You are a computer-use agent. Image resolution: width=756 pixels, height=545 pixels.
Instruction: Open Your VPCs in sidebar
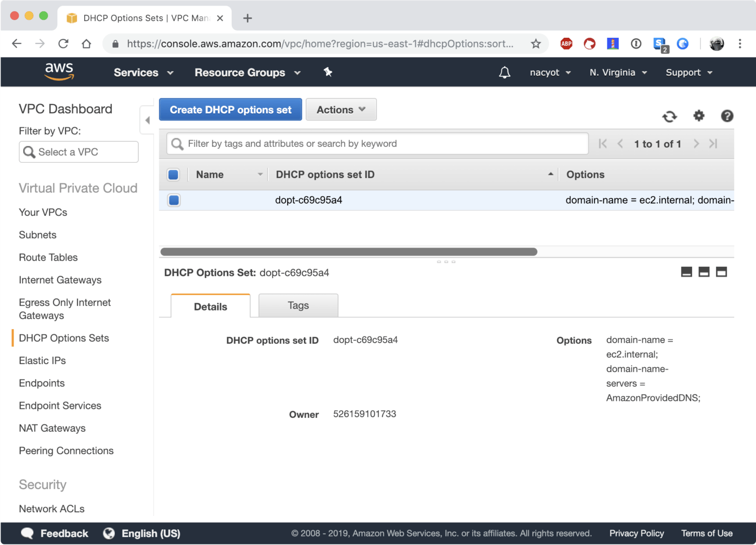(x=43, y=212)
